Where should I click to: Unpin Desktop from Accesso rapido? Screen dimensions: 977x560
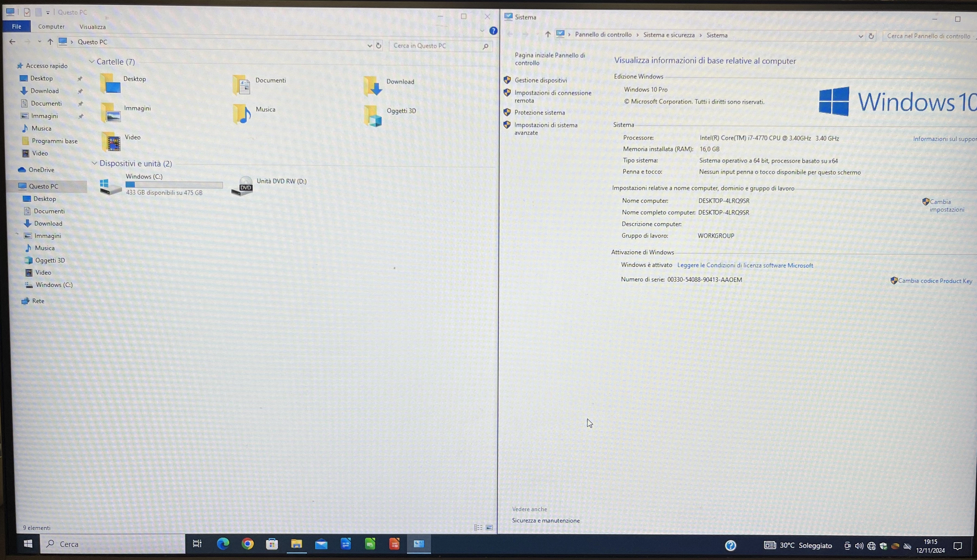tap(80, 78)
